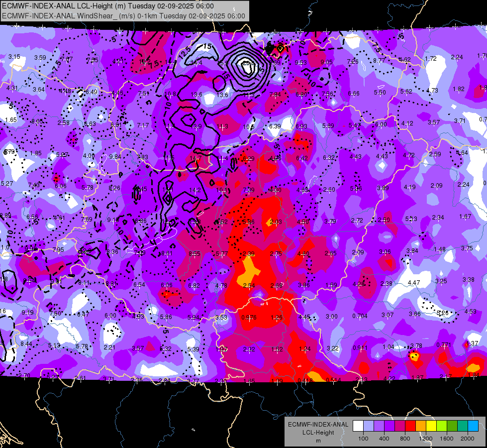
Task: Click the 0.514 shear value
Action: tap(333, 380)
